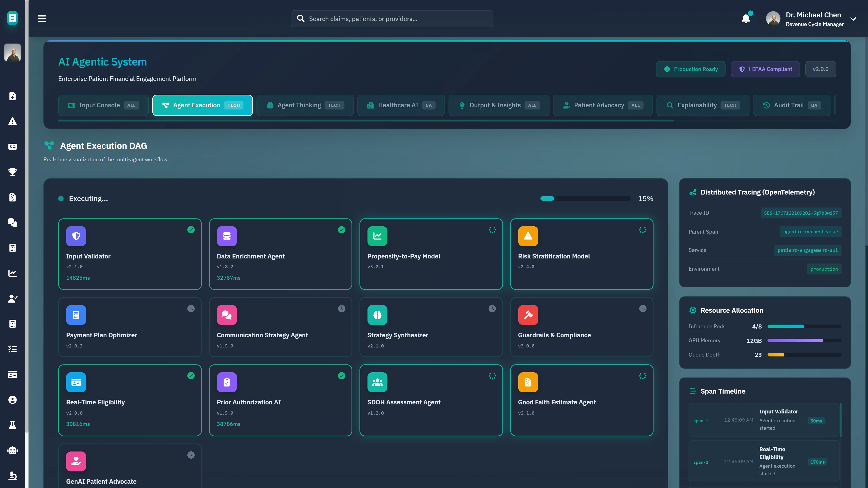Click the HIPAA Compliant badge
The width and height of the screenshot is (868, 488).
[765, 69]
